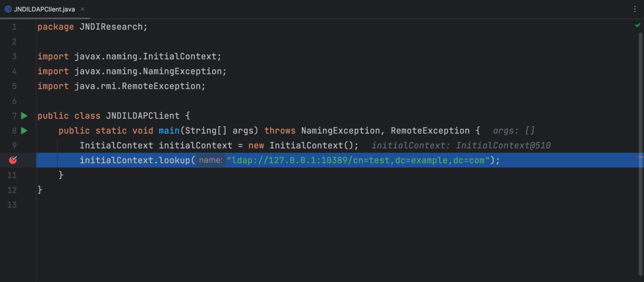644x282 pixels.
Task: Click line number 13 in the gutter
Action: (x=12, y=205)
